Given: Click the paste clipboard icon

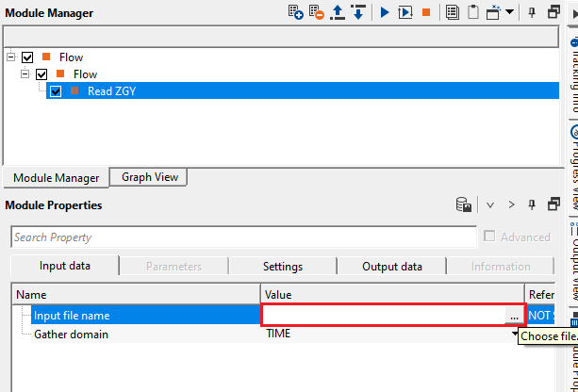Looking at the screenshot, I should coord(472,12).
